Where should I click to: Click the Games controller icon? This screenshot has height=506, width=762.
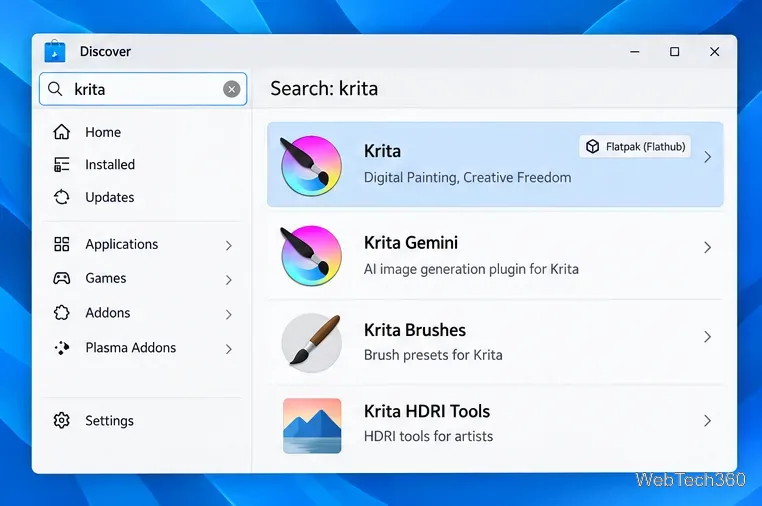click(x=62, y=278)
